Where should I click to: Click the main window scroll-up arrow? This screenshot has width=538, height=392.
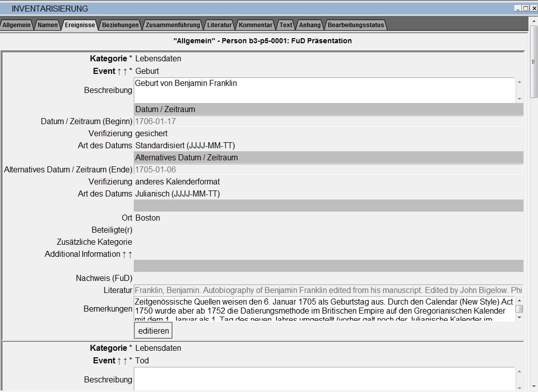pyautogui.click(x=533, y=21)
